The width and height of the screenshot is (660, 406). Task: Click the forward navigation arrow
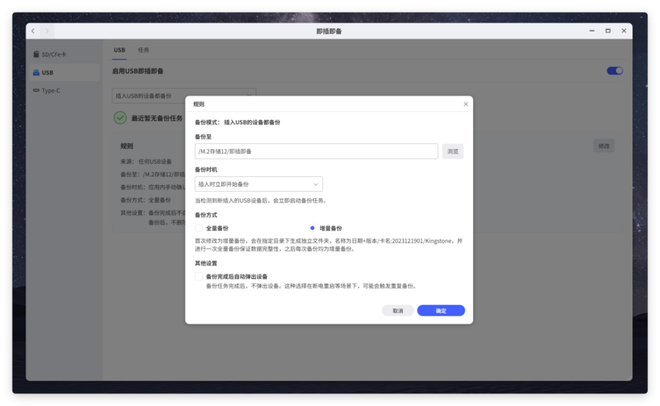(46, 31)
